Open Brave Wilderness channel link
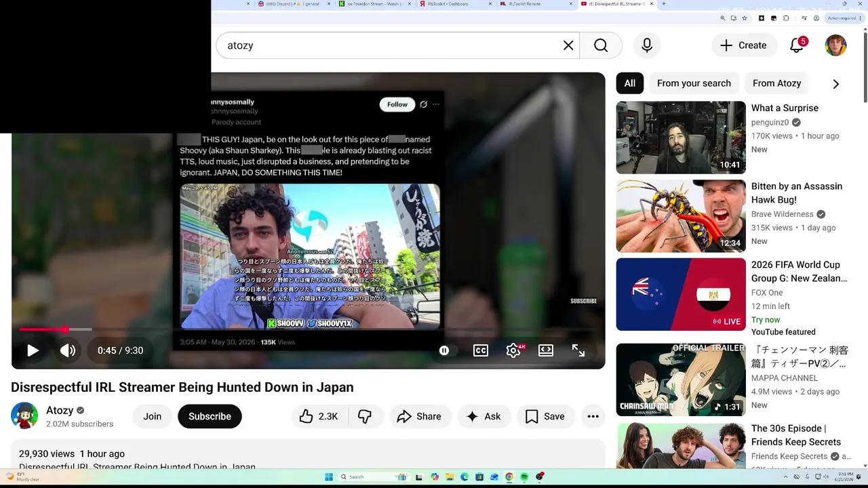Image resolution: width=868 pixels, height=488 pixels. pos(782,214)
